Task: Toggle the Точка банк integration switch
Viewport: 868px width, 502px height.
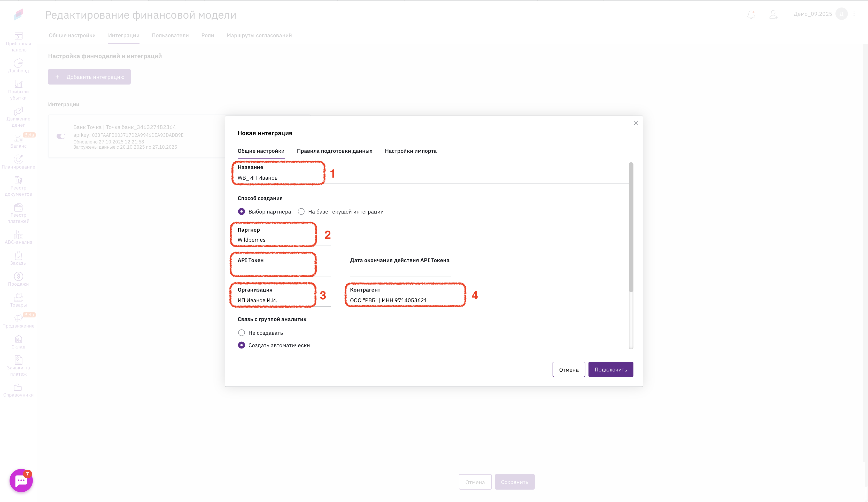Action: point(61,136)
